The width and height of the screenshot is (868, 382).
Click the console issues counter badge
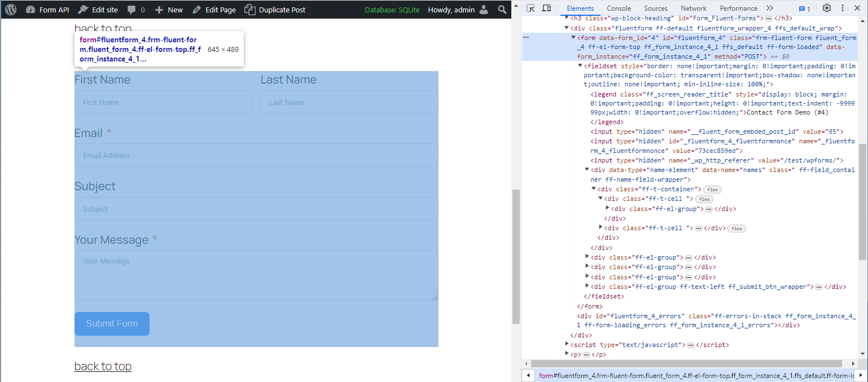(x=804, y=9)
